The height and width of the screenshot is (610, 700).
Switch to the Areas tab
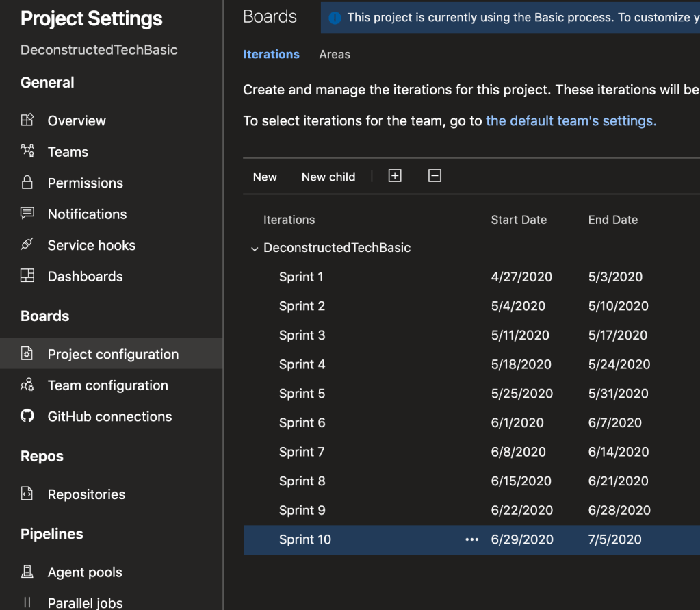335,55
